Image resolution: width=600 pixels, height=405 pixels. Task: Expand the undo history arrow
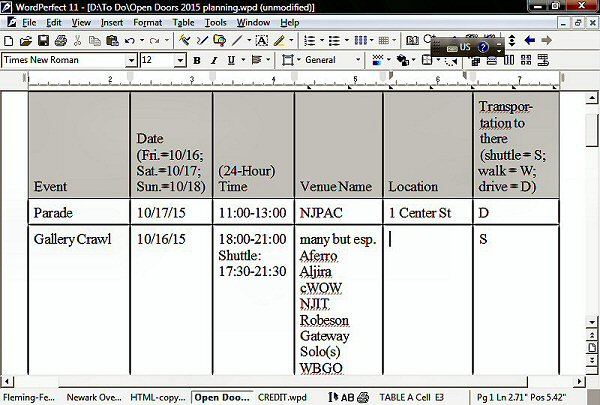point(142,40)
